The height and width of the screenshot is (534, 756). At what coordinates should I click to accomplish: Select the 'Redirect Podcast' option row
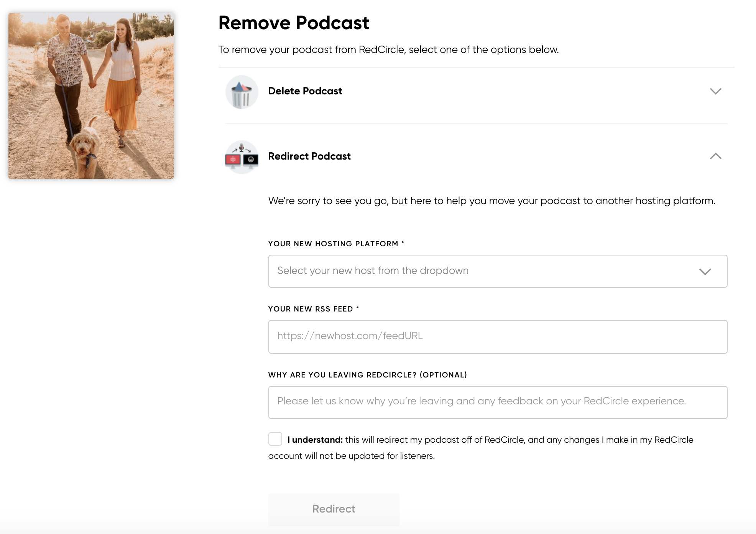tap(309, 157)
